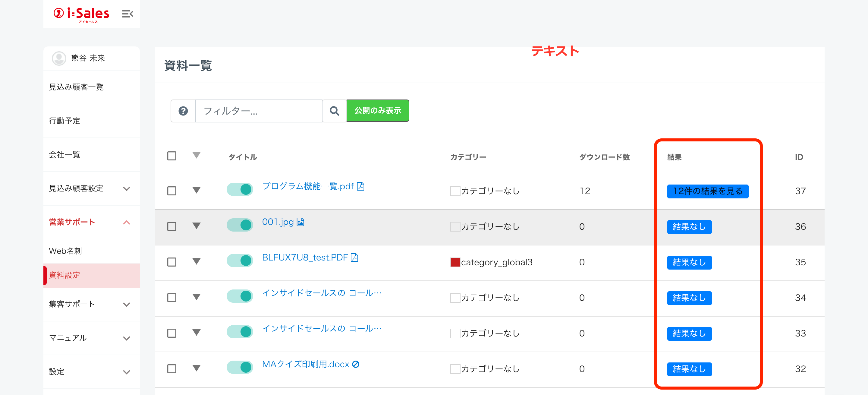Viewport: 868px width, 395px height.
Task: Click the magnifying glass search icon
Action: 334,111
